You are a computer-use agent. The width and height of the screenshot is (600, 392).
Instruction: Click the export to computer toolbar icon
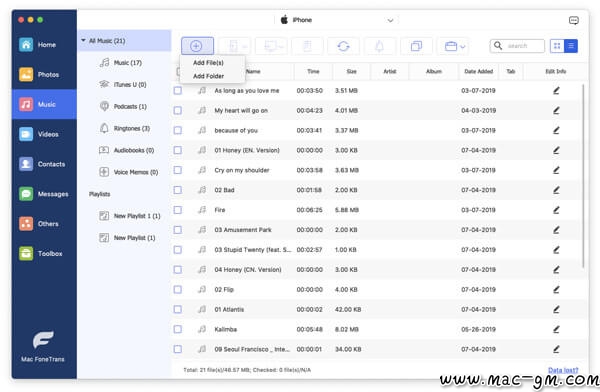(x=271, y=46)
